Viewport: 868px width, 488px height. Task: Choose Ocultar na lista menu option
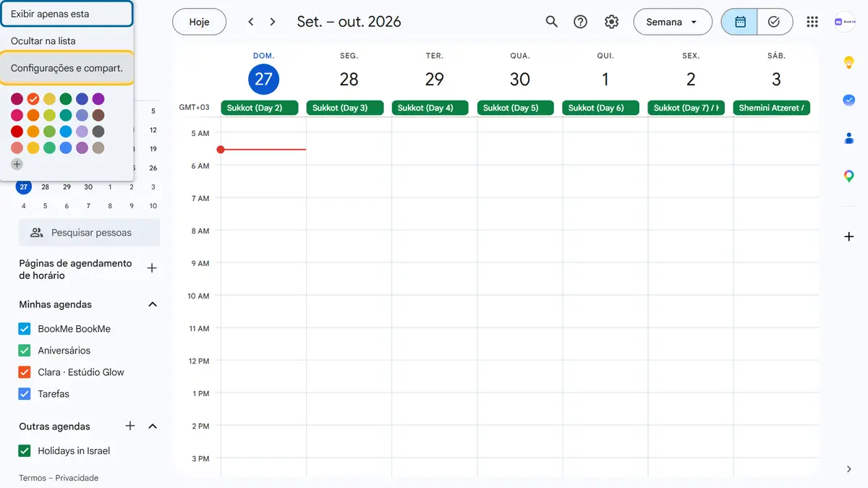[67, 41]
